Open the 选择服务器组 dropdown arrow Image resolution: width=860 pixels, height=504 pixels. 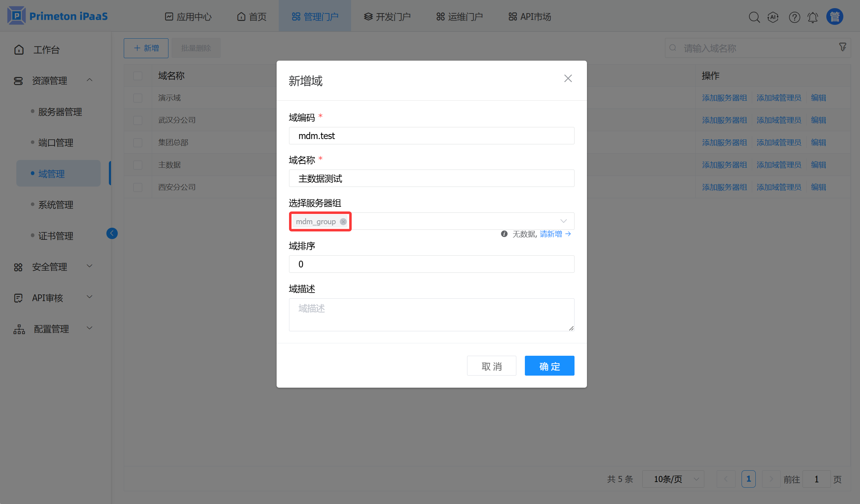point(563,221)
